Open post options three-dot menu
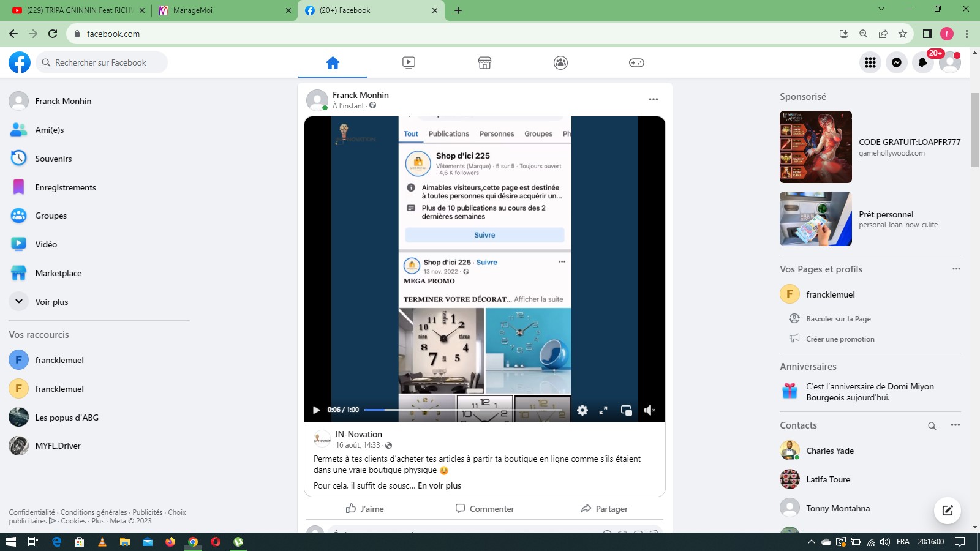This screenshot has height=551, width=980. (x=654, y=99)
